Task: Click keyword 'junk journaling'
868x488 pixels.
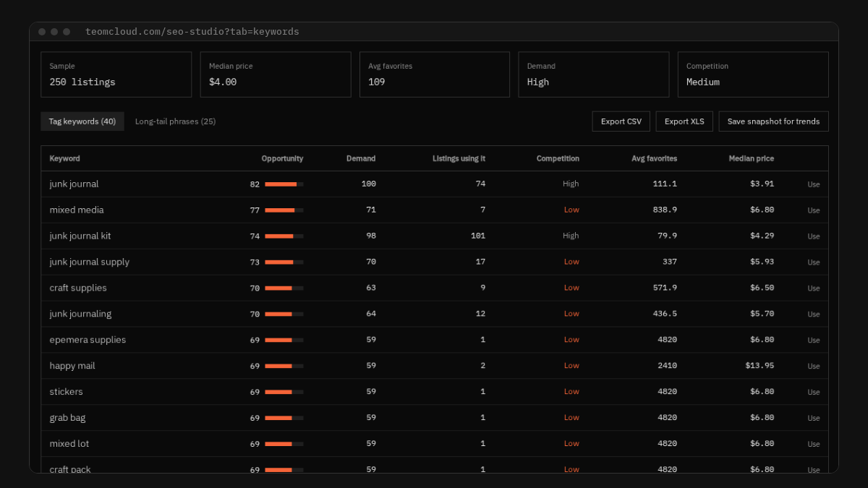Action: (x=80, y=314)
